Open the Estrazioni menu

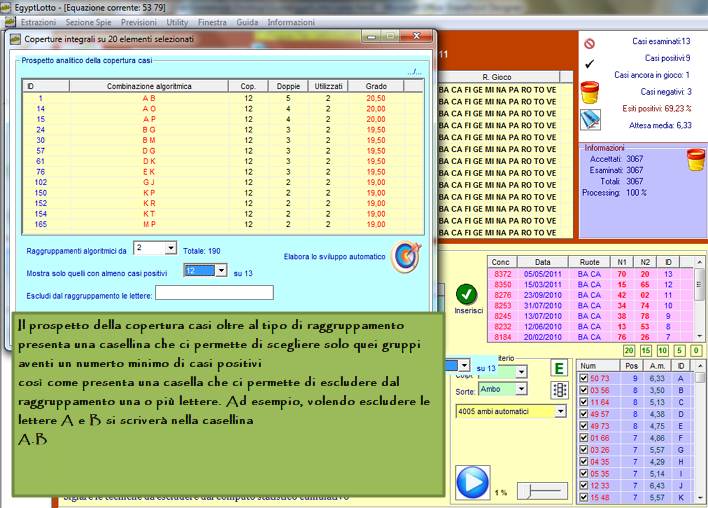coord(38,22)
